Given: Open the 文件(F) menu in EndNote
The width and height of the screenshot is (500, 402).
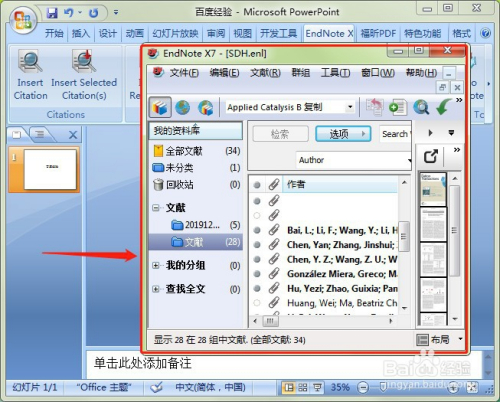Looking at the screenshot, I should point(184,73).
